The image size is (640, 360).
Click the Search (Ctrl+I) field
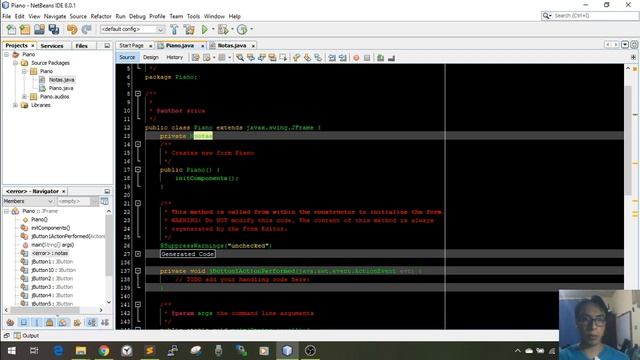tap(590, 16)
